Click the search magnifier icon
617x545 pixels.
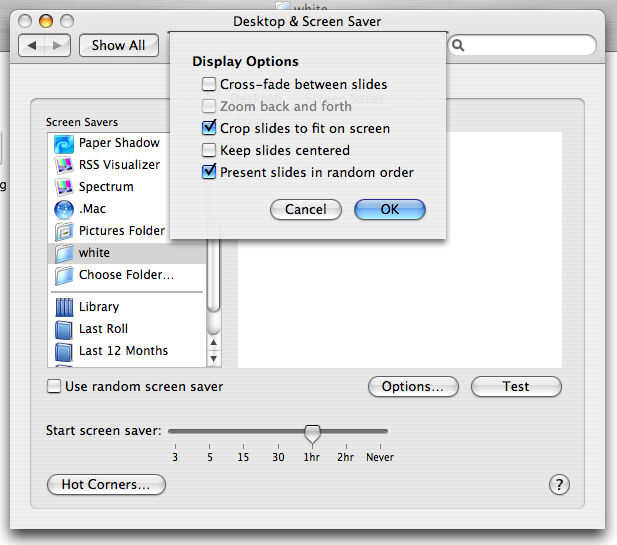coord(458,45)
